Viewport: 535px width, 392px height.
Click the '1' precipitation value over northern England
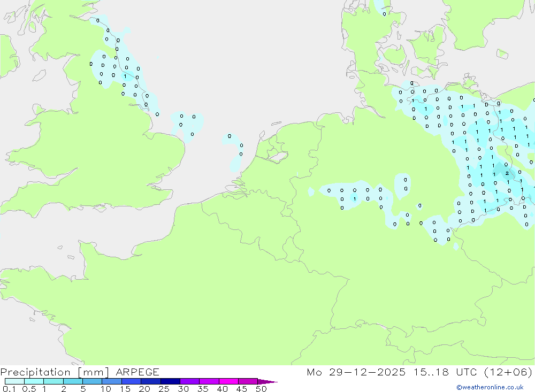125,76
